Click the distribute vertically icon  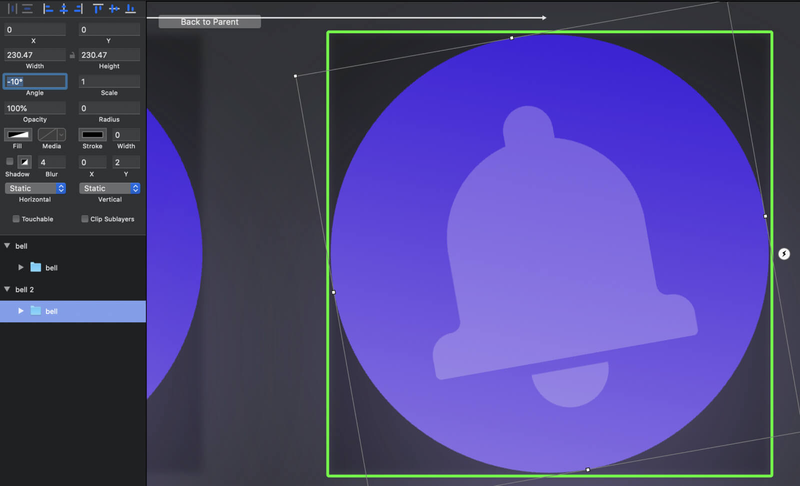[x=27, y=8]
